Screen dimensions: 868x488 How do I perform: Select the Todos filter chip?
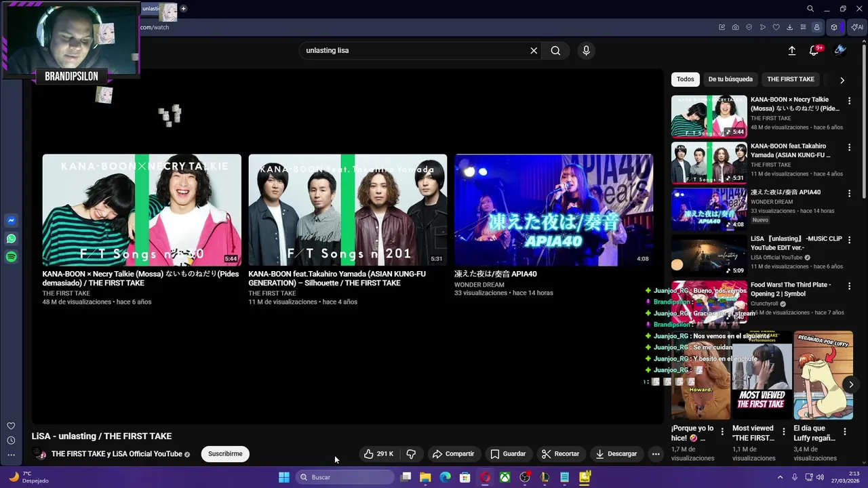pyautogui.click(x=686, y=79)
